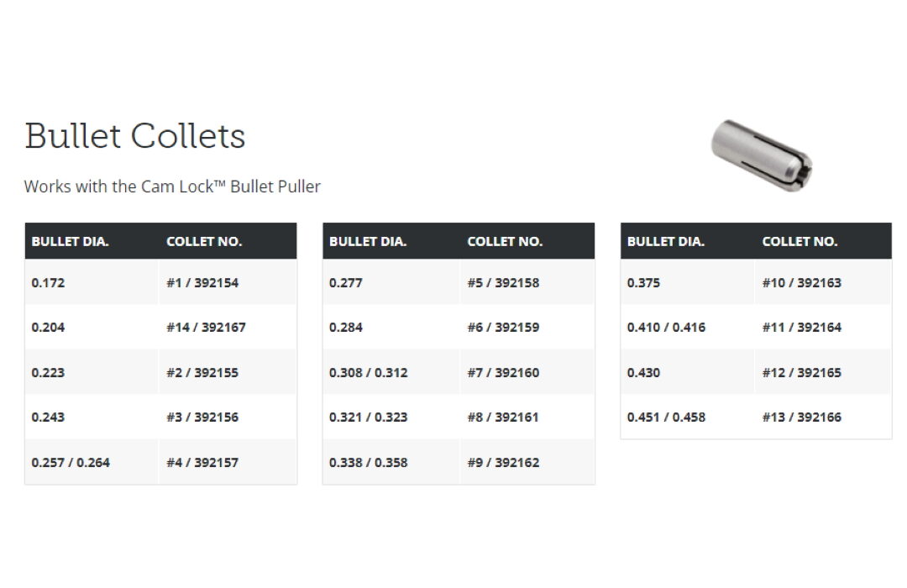Click the 0.223 bullet diameter cell
The width and height of the screenshot is (907, 588).
click(x=48, y=372)
